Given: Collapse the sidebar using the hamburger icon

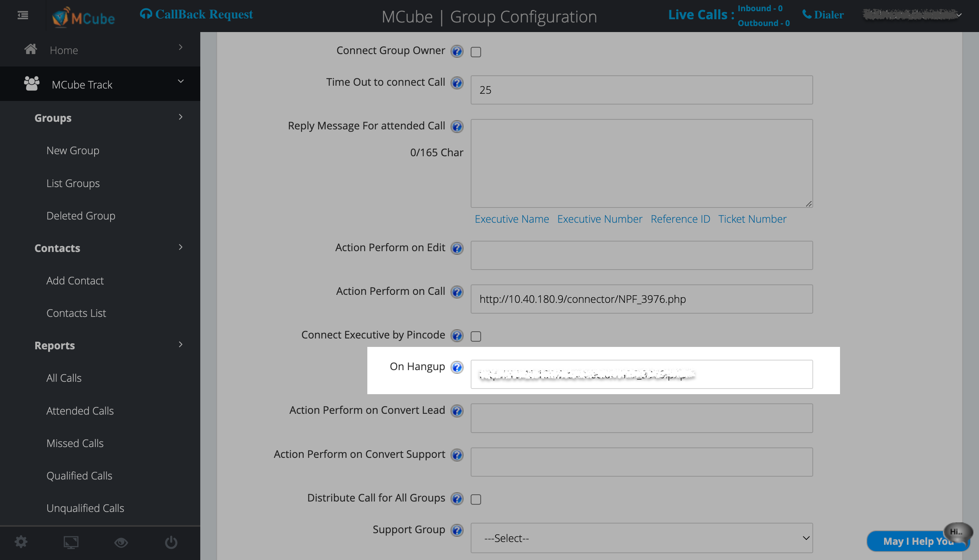Looking at the screenshot, I should [22, 15].
